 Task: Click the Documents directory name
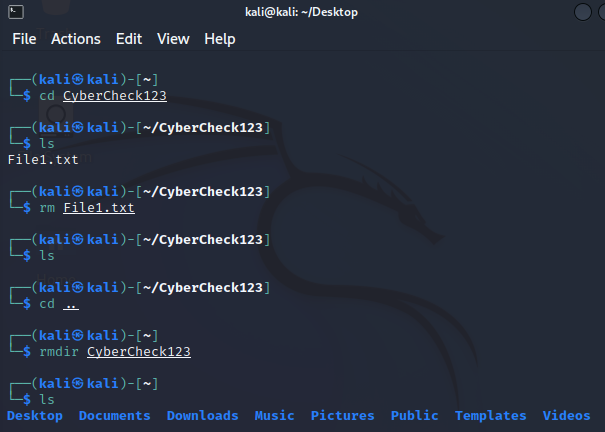115,415
